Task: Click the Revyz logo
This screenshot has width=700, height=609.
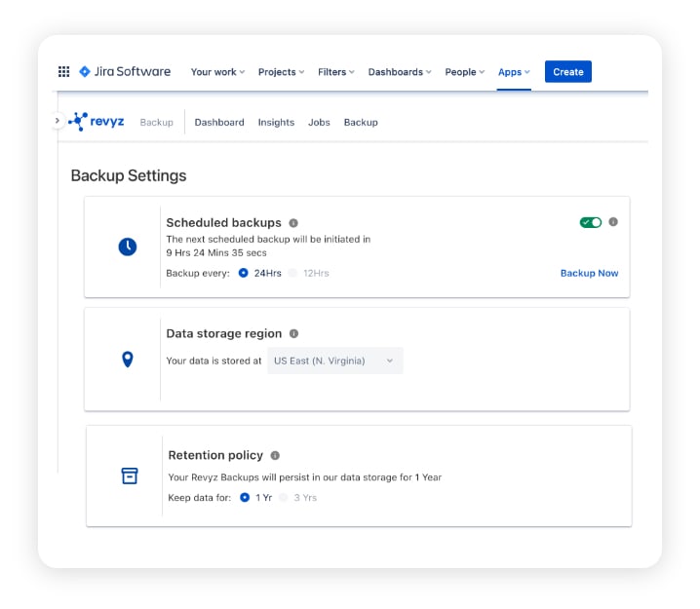Action: coord(97,122)
